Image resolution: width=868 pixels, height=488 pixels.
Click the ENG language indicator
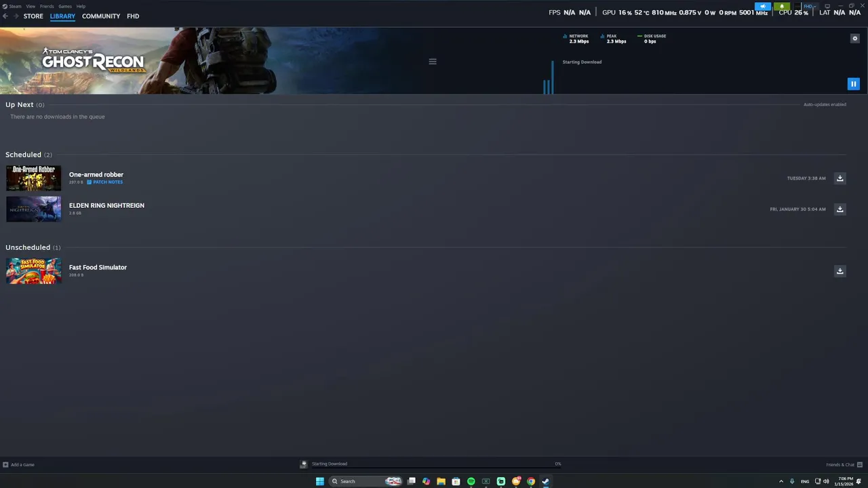[x=805, y=481]
